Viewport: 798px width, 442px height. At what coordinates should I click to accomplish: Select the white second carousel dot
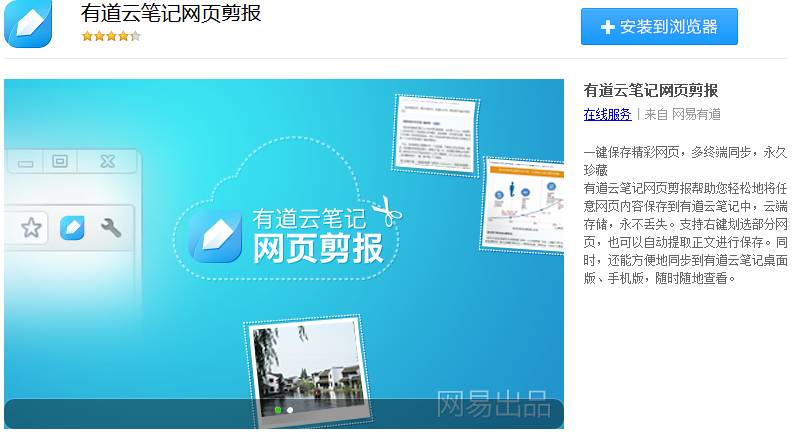290,410
